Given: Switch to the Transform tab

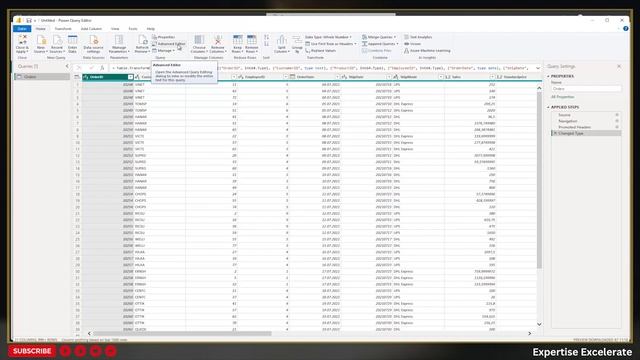Looking at the screenshot, I should pyautogui.click(x=63, y=29).
